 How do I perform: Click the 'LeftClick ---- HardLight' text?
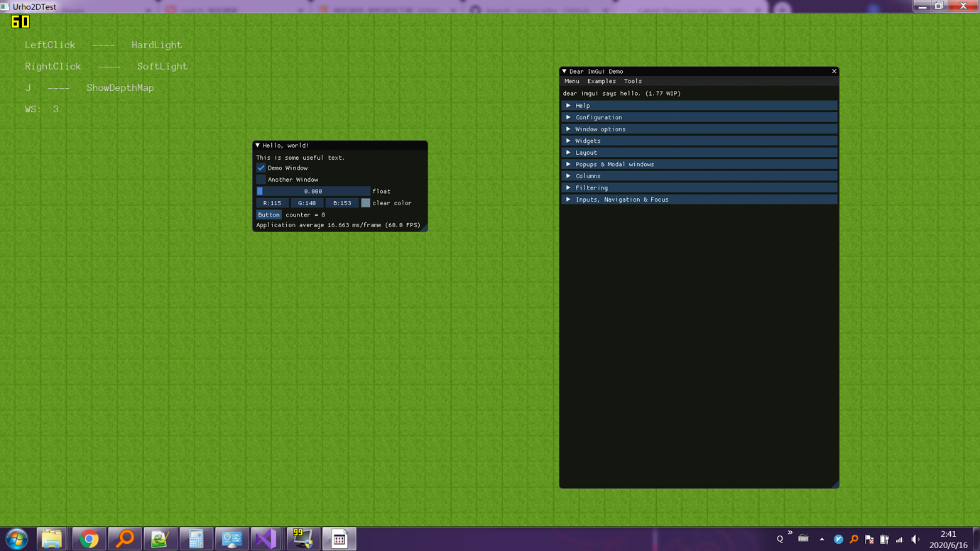point(103,45)
